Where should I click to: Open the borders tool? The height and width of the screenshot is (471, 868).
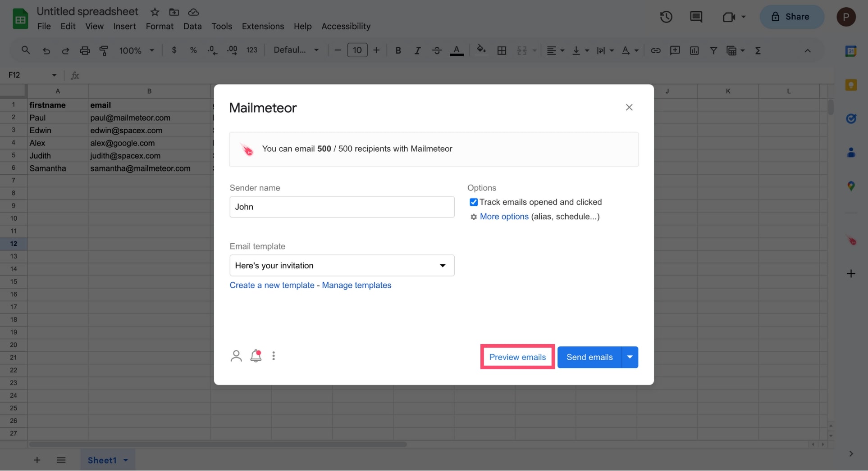[502, 50]
